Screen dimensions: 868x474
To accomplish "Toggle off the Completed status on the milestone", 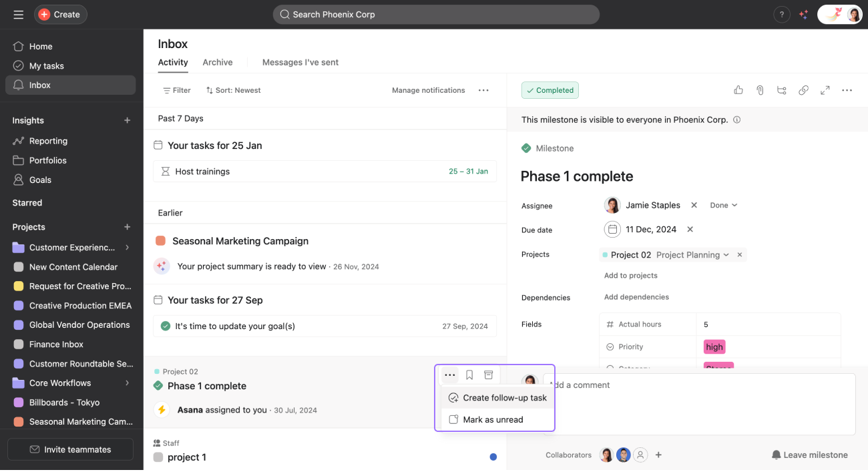I will (550, 89).
